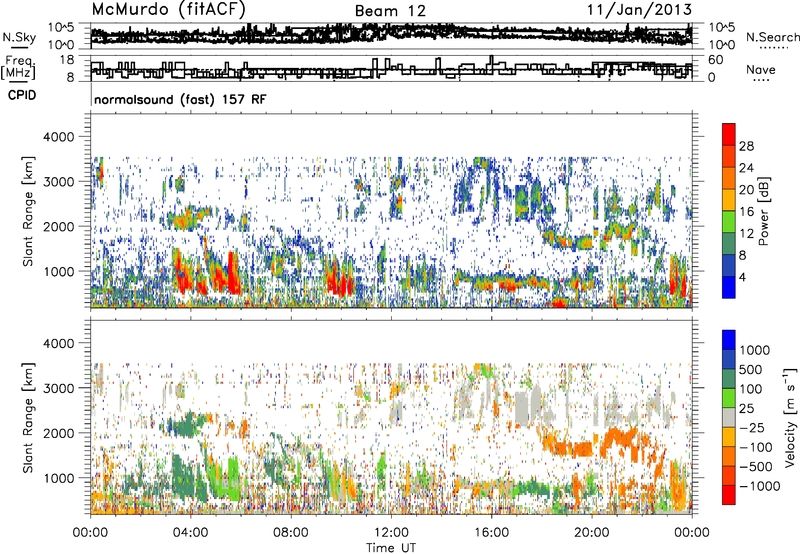The width and height of the screenshot is (800, 554).
Task: Click the '-500' value on the velocity colorbar
Action: (755, 467)
